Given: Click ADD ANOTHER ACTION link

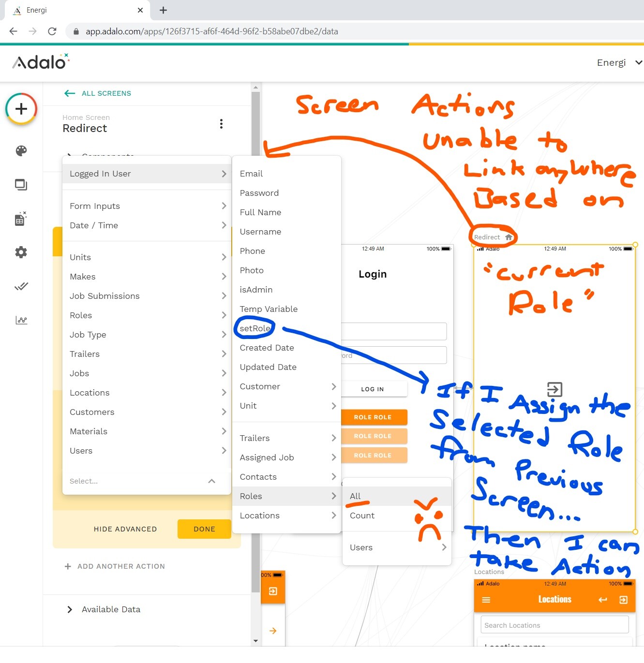Looking at the screenshot, I should 121,566.
